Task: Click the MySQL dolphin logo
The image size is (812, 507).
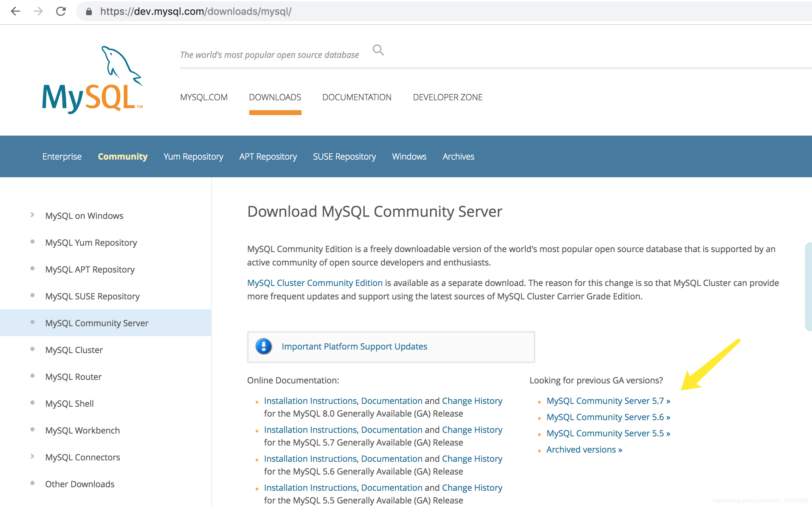Action: (92, 80)
